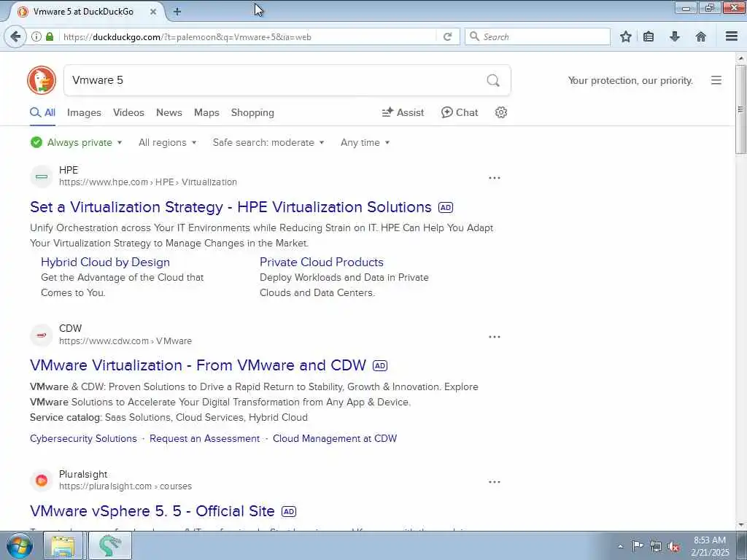Open the Action Center flag icon
Viewport: 747px width, 560px height.
(638, 546)
